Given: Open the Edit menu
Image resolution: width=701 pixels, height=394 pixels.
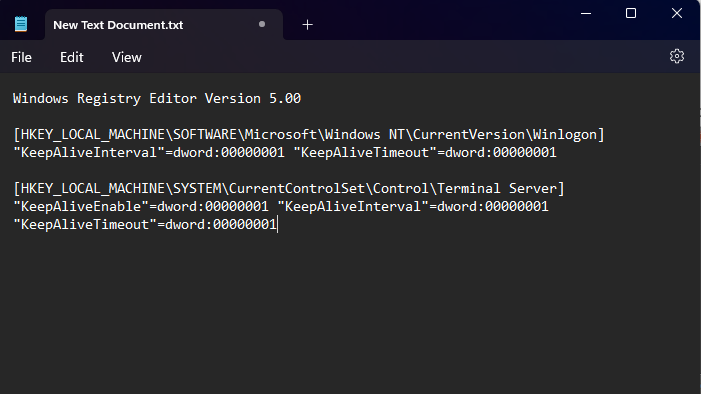Looking at the screenshot, I should (x=72, y=57).
